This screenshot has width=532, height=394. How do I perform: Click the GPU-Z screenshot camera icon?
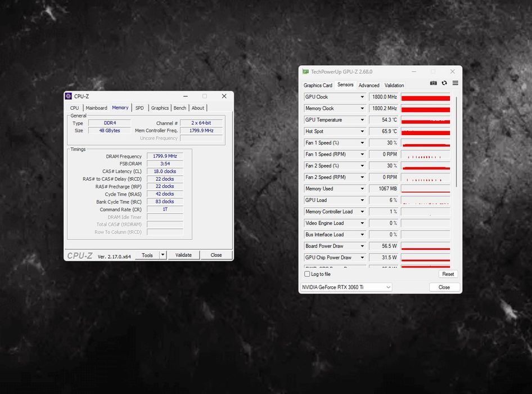click(x=433, y=83)
